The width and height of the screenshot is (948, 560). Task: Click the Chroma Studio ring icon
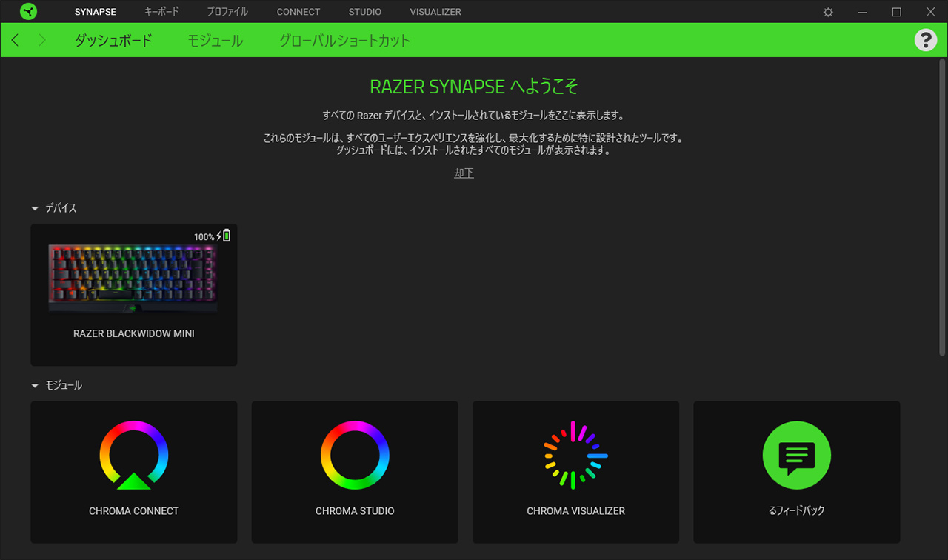point(355,455)
